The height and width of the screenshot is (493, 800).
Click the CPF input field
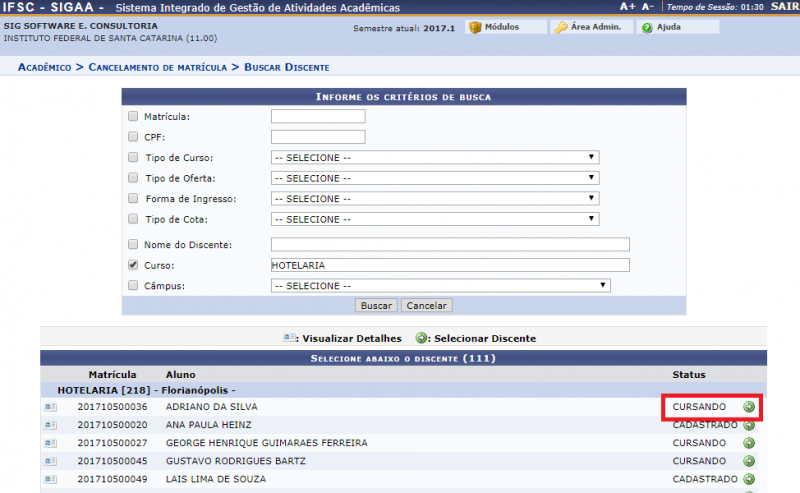pyautogui.click(x=318, y=137)
